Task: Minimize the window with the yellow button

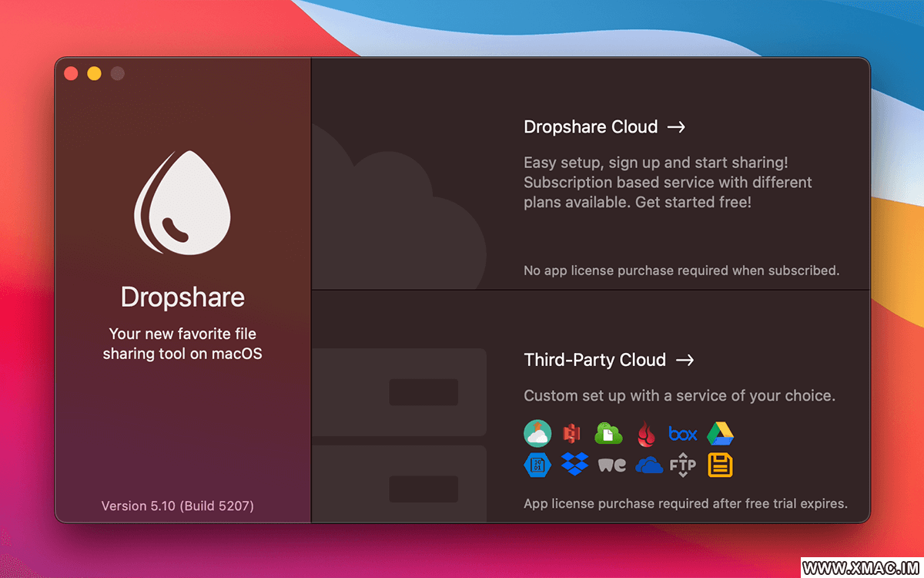Action: 94,74
